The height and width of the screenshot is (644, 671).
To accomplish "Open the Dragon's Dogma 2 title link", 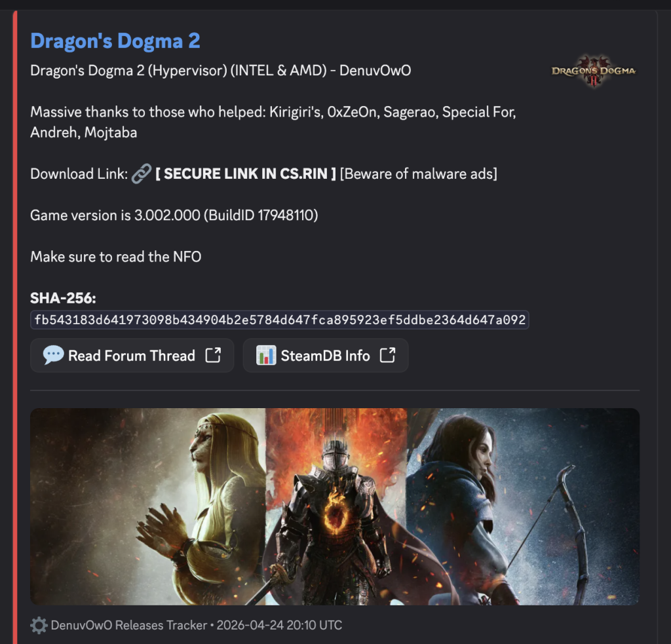I will [x=115, y=41].
